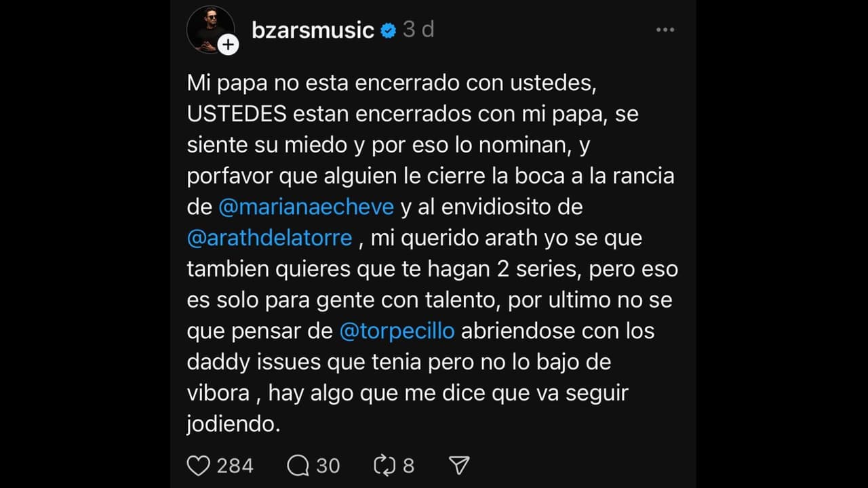This screenshot has width=868, height=488.
Task: Click the '3 d' post timestamp
Action: pyautogui.click(x=418, y=30)
